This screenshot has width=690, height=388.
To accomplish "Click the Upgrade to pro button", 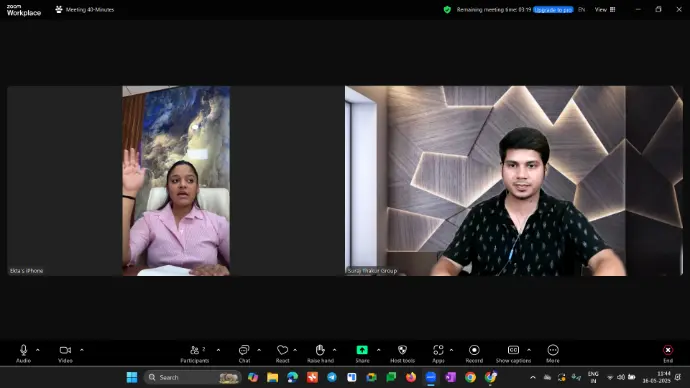I will (553, 10).
